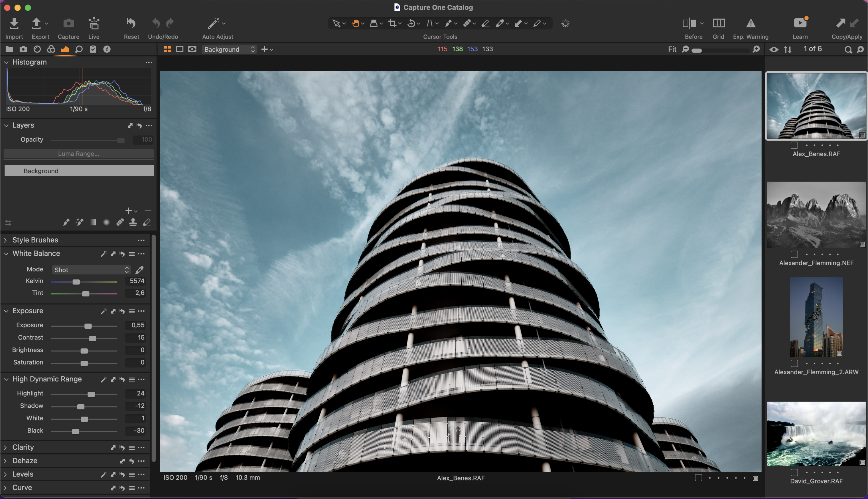Check the selection box under Alexander_Flemming.NEF thumbnail
This screenshot has height=499, width=868.
pyautogui.click(x=794, y=254)
